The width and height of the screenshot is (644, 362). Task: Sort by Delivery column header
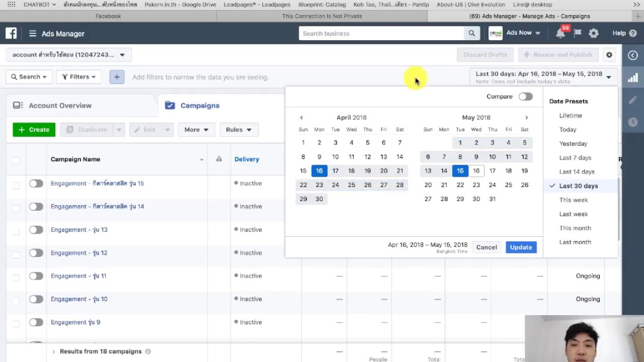(247, 159)
